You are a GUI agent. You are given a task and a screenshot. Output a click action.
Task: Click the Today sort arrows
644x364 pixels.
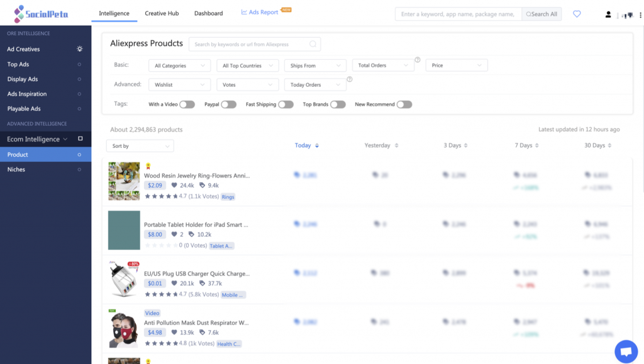[317, 145]
